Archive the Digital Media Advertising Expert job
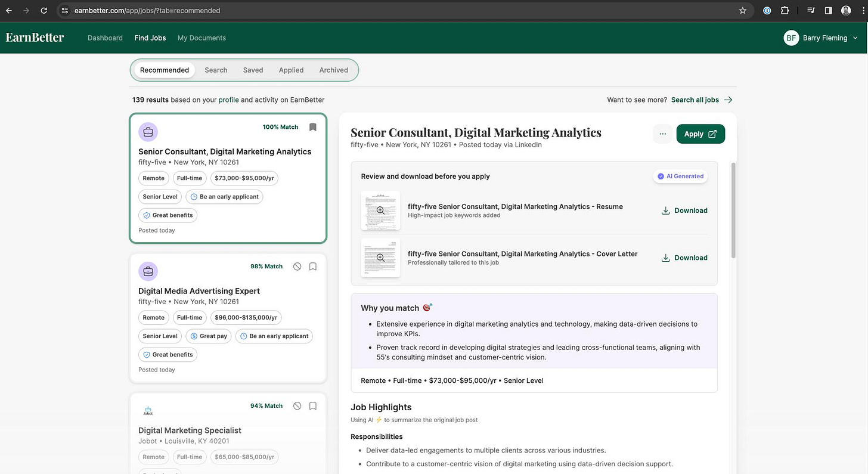This screenshot has height=474, width=868. pos(297,267)
